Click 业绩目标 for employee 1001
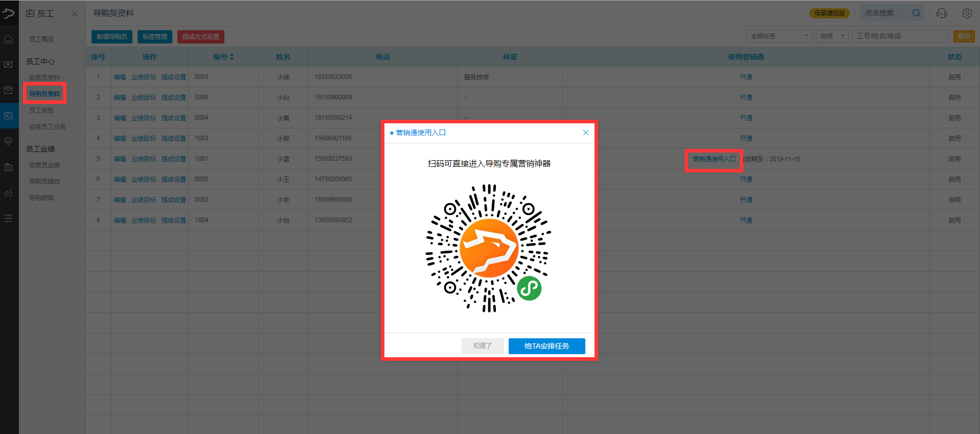Screen dimensions: 980x434 pyautogui.click(x=144, y=159)
